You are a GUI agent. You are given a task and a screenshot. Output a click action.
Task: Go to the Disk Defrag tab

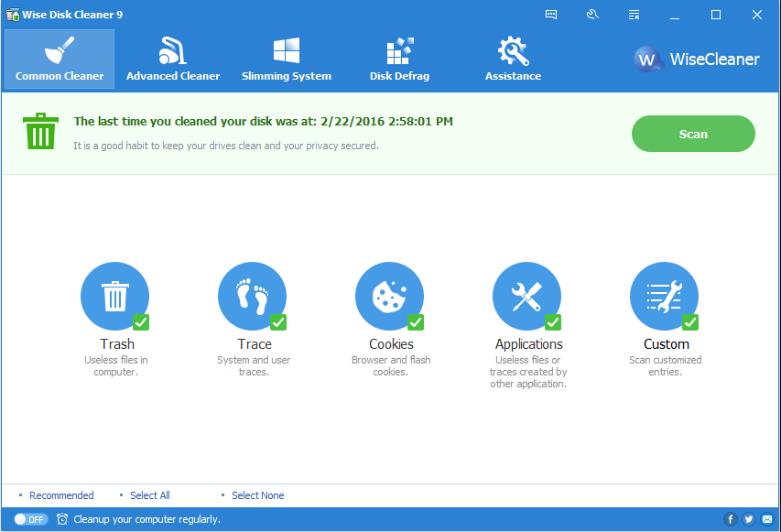pyautogui.click(x=399, y=59)
